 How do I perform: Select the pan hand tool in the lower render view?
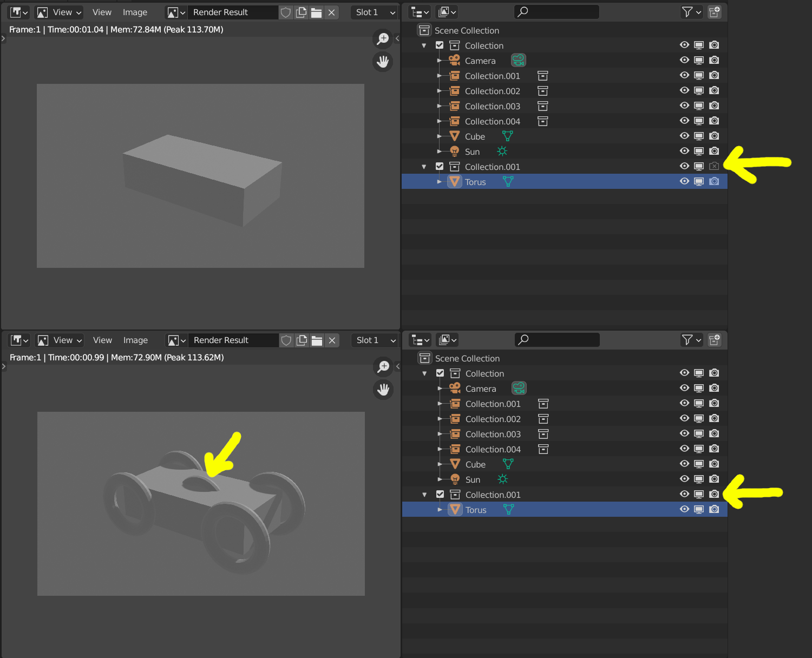(x=383, y=390)
